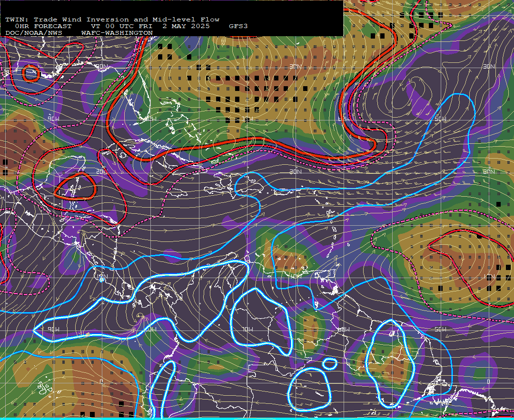Click the 'GFS3' model label
The image size is (514, 420).
pos(238,26)
